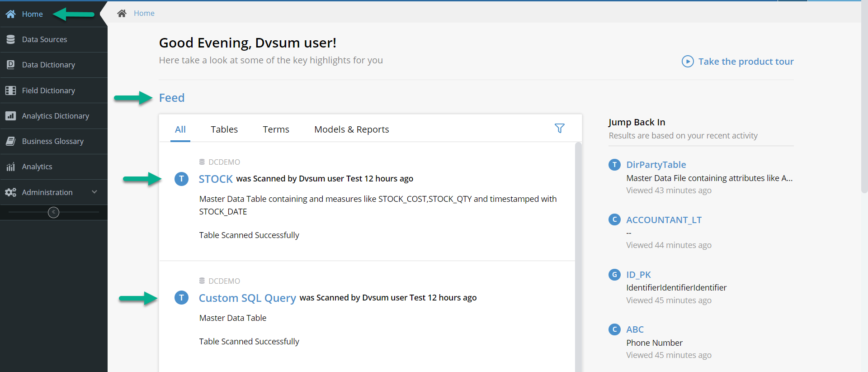Screen dimensions: 868x372
Task: Open the Custom SQL Query link
Action: pyautogui.click(x=247, y=298)
